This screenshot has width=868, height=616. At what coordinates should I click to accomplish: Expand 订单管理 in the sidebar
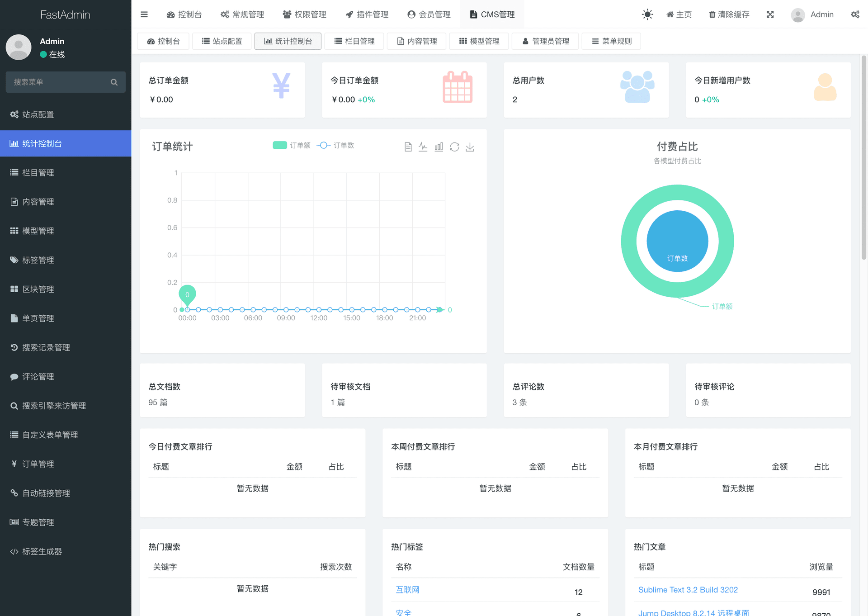click(38, 464)
